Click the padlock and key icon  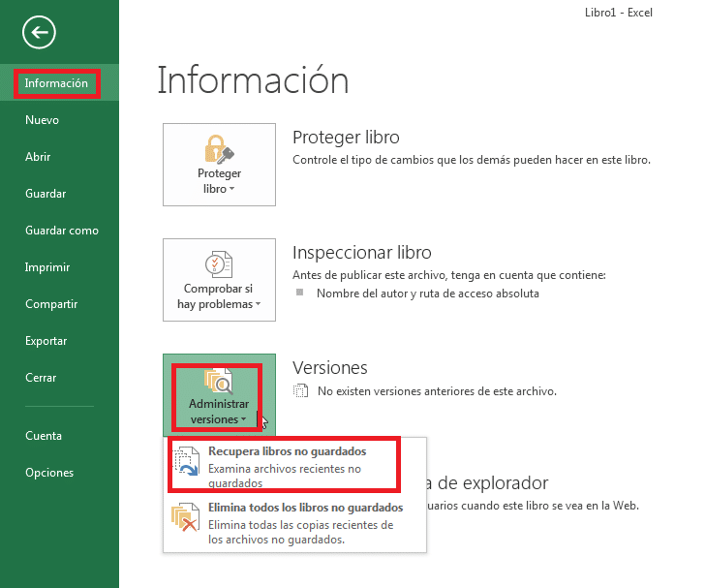pyautogui.click(x=219, y=149)
